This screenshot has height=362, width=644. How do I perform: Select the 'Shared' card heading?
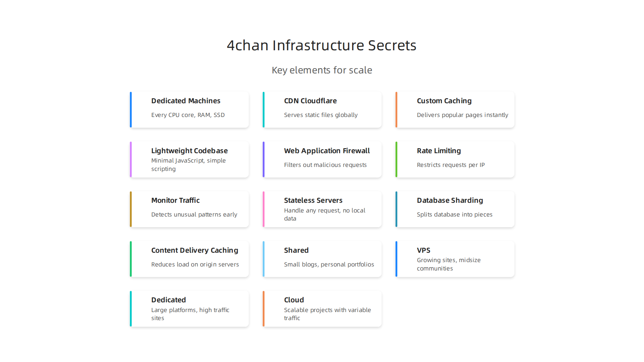click(296, 250)
